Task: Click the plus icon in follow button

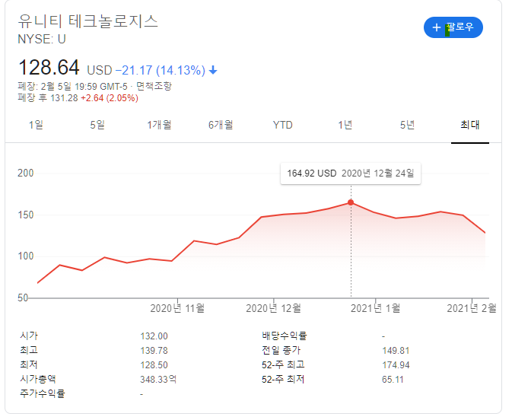Action: (436, 27)
